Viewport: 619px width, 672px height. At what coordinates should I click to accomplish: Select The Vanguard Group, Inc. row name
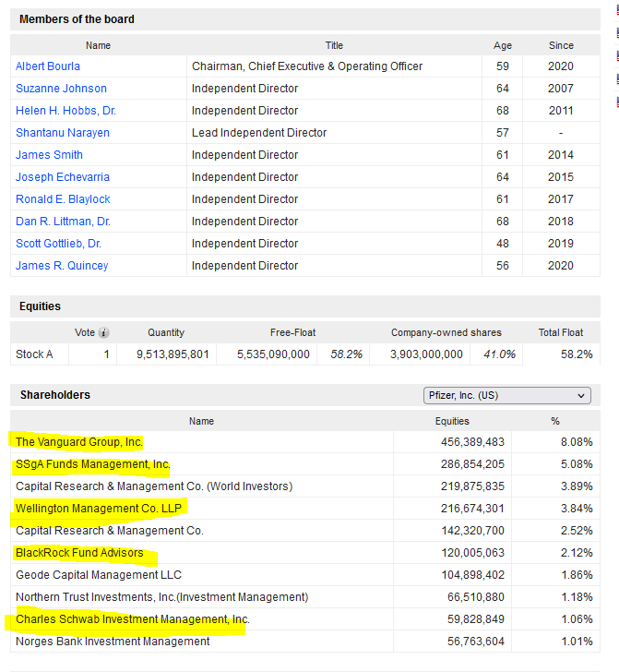[x=79, y=442]
